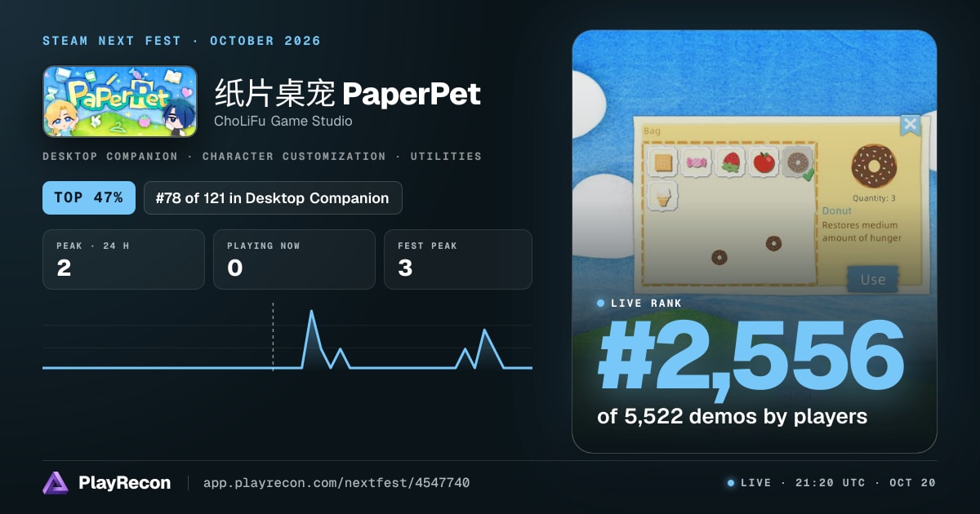The width and height of the screenshot is (980, 514).
Task: Click the dashed marker on the player chart
Action: tap(273, 336)
